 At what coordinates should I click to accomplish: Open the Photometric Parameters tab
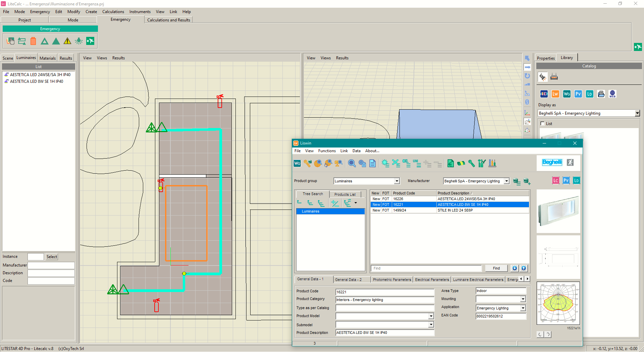coord(392,280)
